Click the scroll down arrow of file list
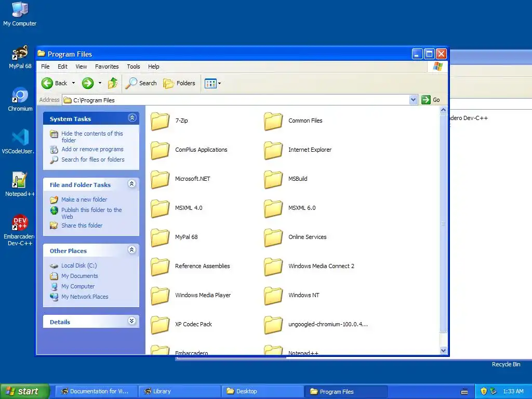 click(x=443, y=351)
